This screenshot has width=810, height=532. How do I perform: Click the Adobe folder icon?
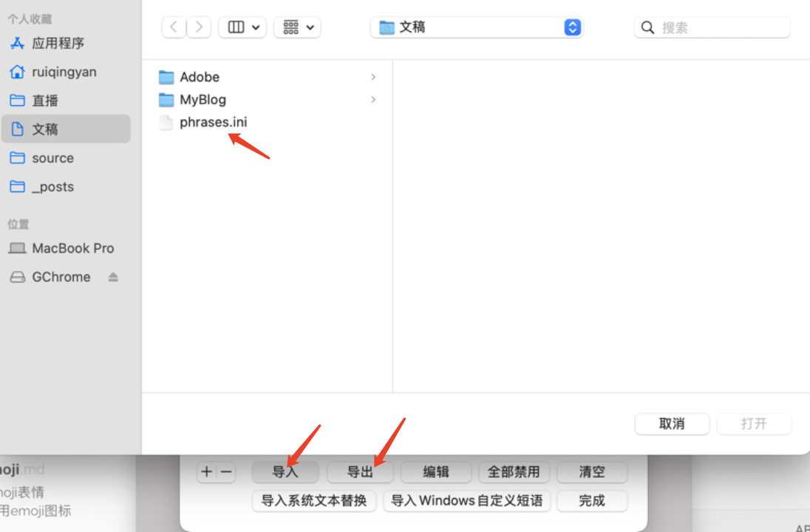tap(166, 77)
